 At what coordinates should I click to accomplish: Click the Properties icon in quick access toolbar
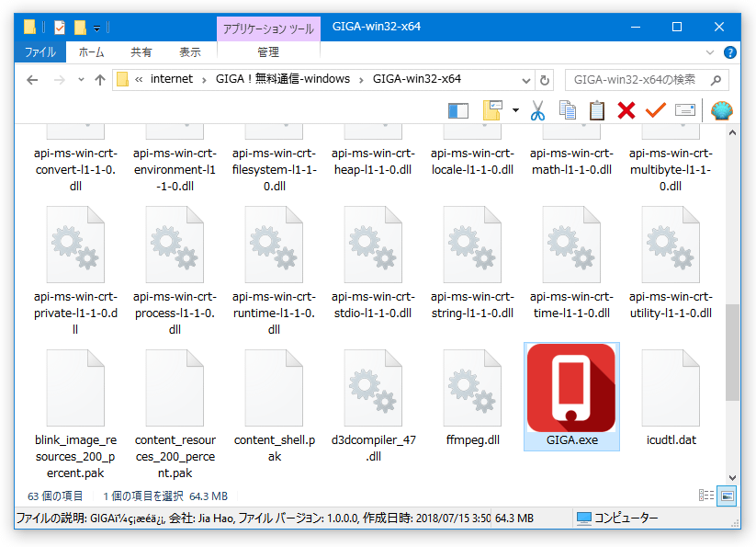(60, 28)
